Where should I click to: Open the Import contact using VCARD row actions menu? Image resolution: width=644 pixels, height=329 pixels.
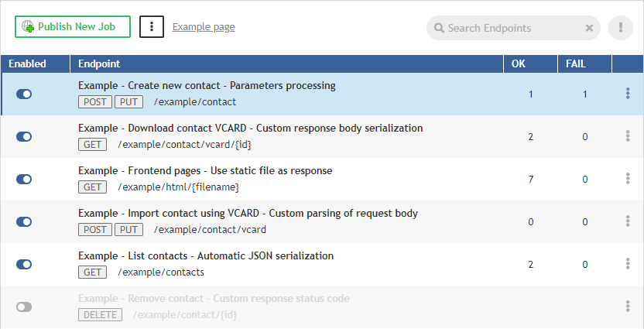(628, 221)
